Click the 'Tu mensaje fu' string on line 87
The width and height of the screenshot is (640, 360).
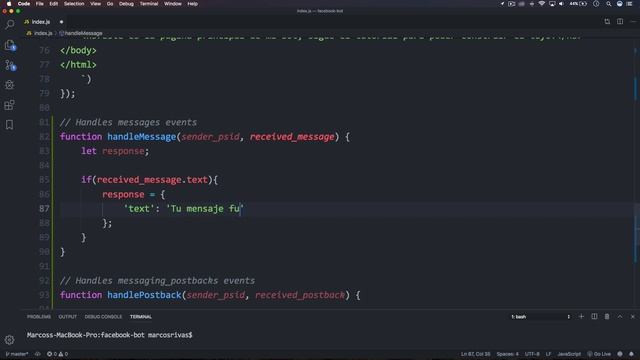coord(204,209)
